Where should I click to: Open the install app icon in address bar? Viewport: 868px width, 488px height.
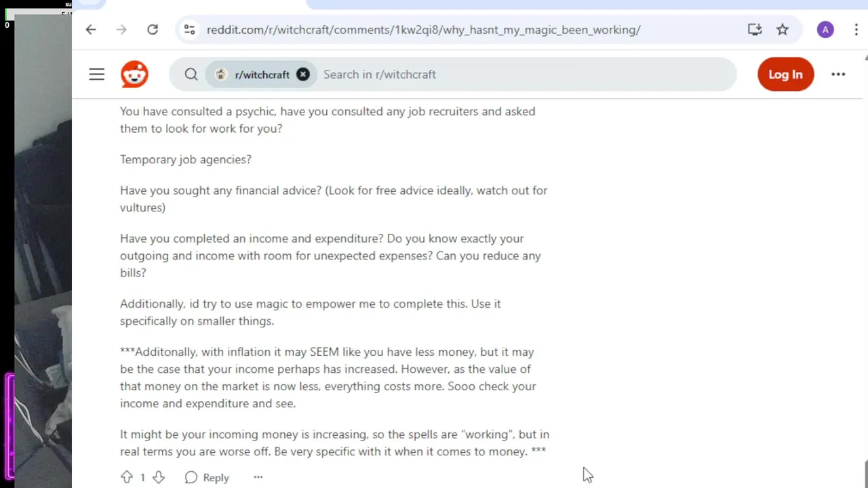coord(755,30)
